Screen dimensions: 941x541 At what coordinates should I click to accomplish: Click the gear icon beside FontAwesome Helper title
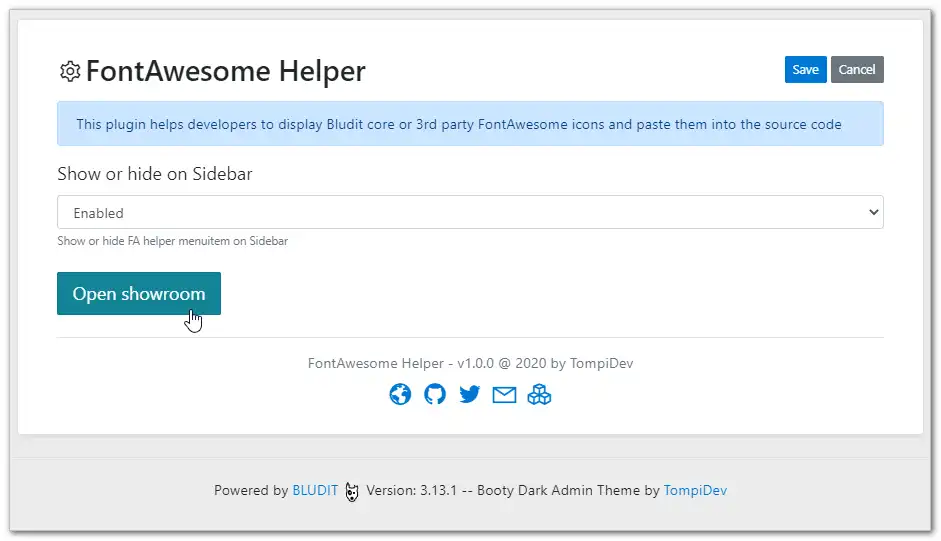70,71
